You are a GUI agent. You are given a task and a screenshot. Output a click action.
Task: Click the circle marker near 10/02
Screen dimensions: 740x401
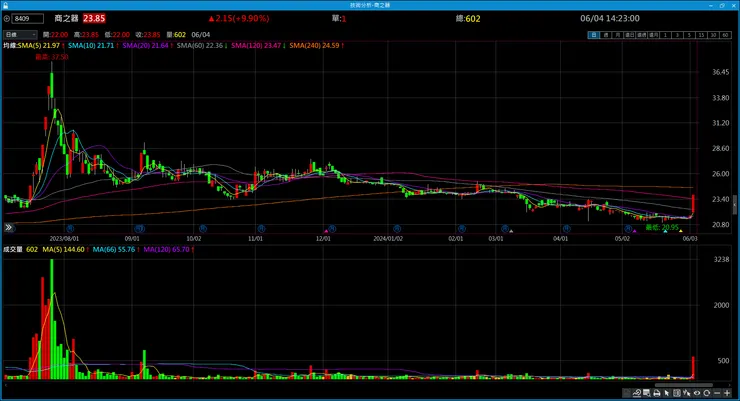pos(203,228)
